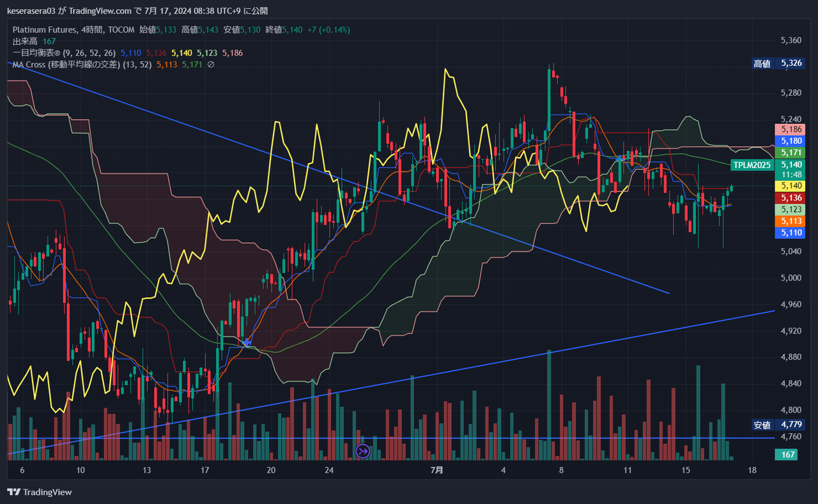Screen dimensions: 818x504
Task: Click the 高値 5,143 value in the header
Action: [200, 30]
